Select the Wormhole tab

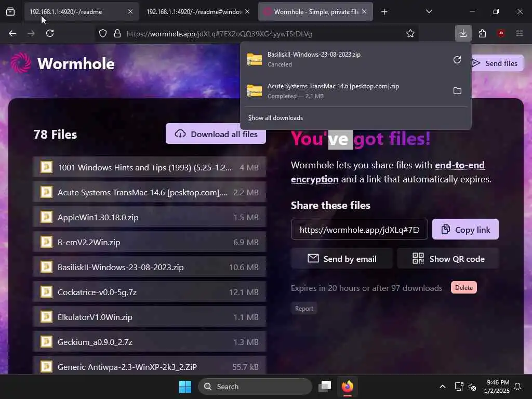click(315, 12)
